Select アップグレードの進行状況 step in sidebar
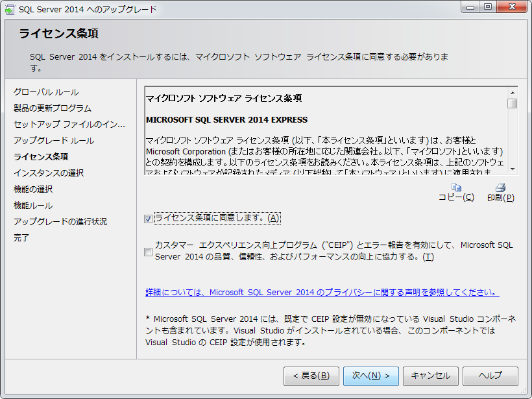The height and width of the screenshot is (399, 532). coord(60,222)
